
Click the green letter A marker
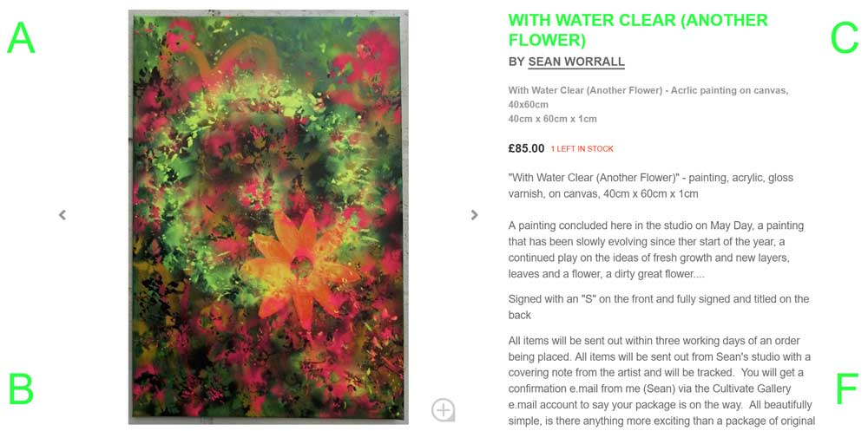pos(21,38)
